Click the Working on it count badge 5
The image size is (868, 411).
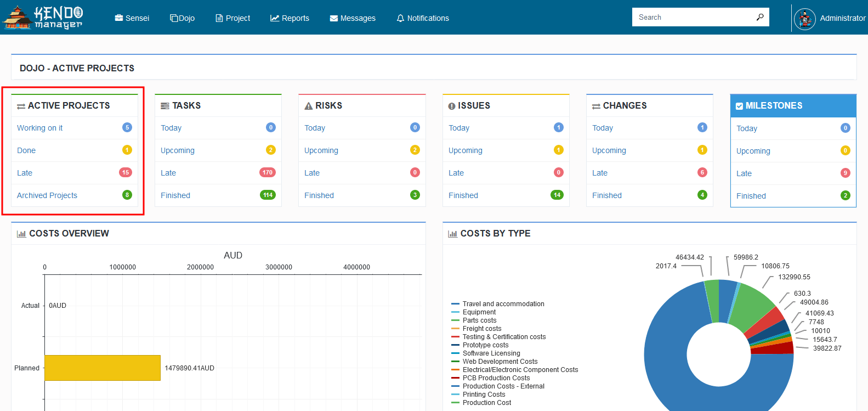pos(127,127)
